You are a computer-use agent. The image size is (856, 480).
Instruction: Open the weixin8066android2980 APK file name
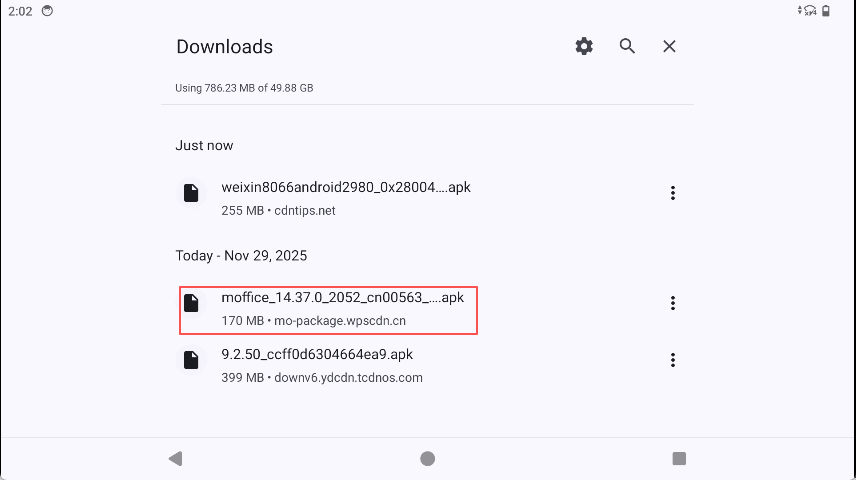pos(345,187)
